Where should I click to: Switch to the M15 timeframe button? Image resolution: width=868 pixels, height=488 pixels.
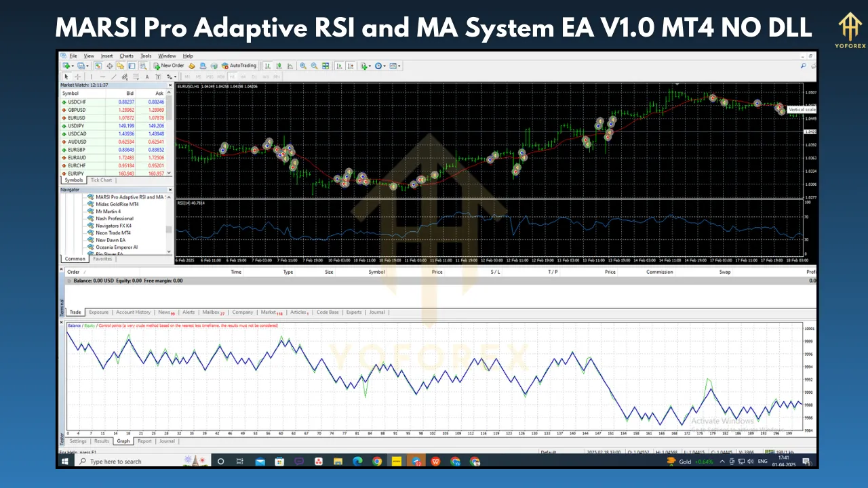coord(210,77)
